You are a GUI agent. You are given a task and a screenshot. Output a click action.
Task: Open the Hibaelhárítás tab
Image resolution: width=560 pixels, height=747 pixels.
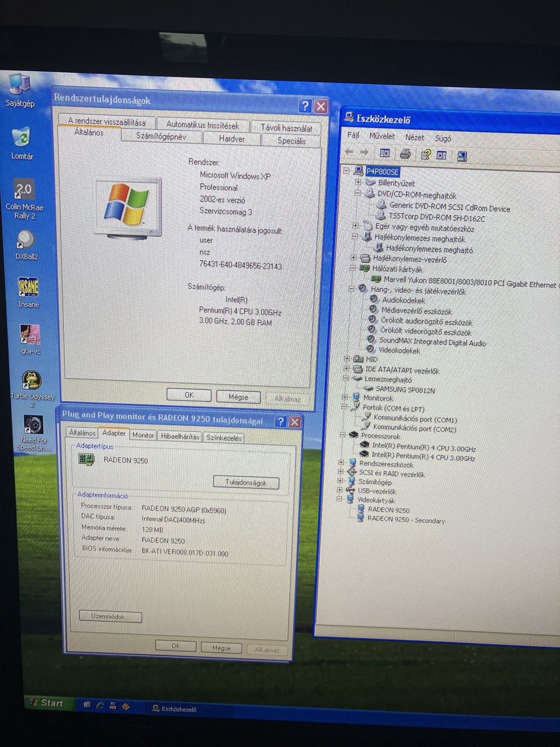[180, 437]
